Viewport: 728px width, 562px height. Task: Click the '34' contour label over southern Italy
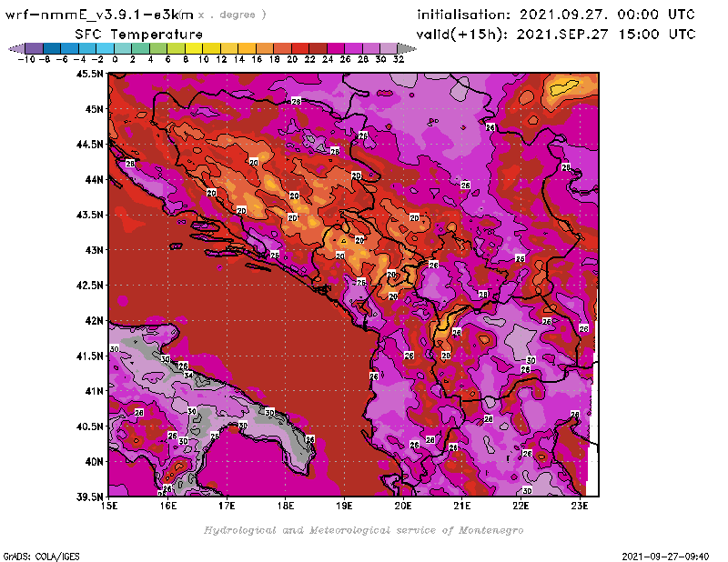click(x=188, y=375)
